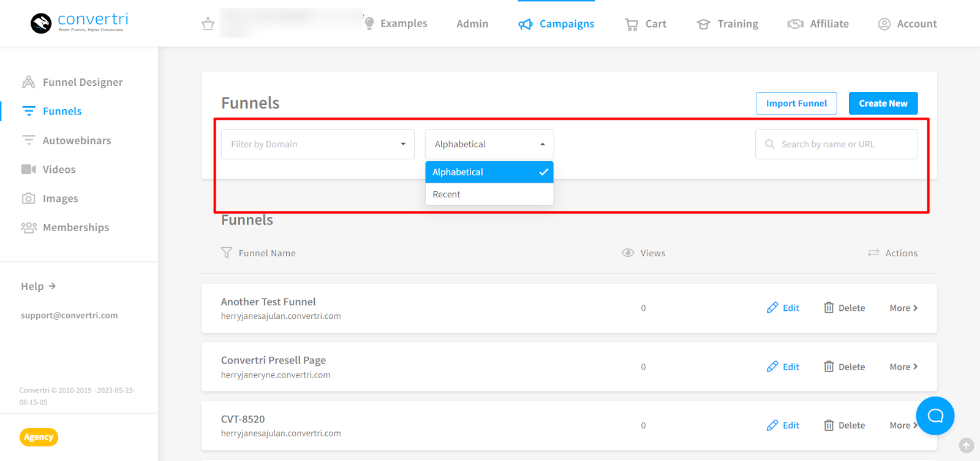Open the Admin tab
Viewport: 980px width, 461px height.
pyautogui.click(x=472, y=24)
